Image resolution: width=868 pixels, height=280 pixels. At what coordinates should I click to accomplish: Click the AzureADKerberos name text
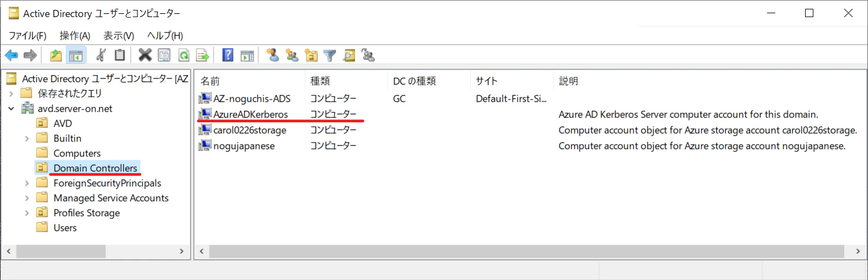tap(251, 114)
